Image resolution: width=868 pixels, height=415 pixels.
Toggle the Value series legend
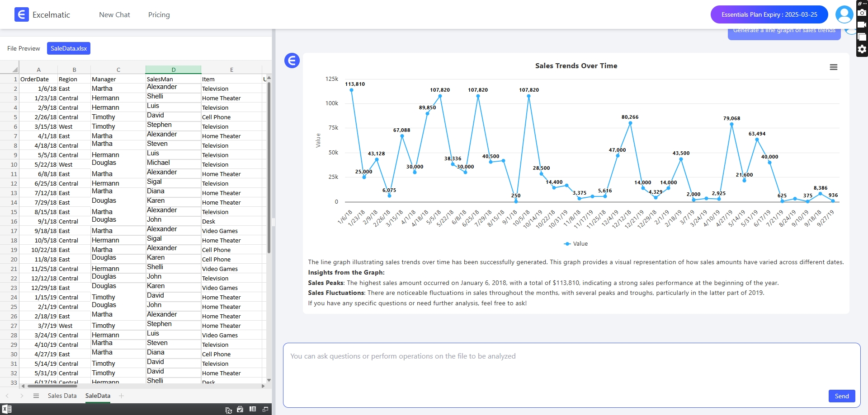click(x=576, y=243)
